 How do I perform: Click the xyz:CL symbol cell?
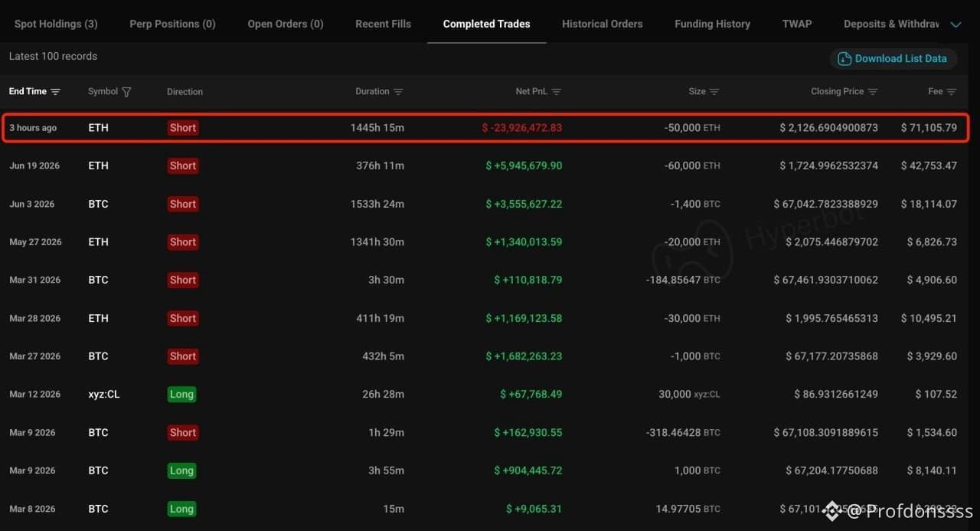[x=104, y=395]
